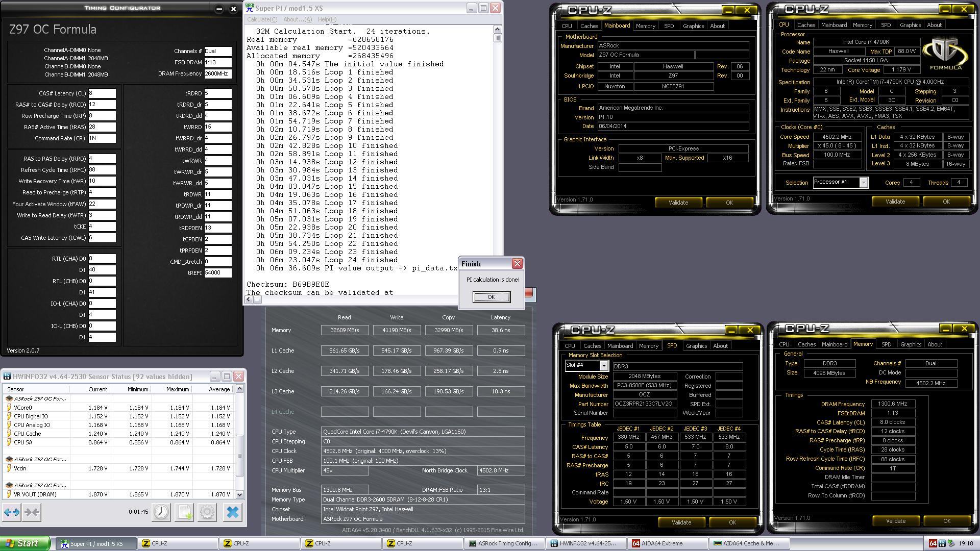Click the Start button on taskbar

click(26, 543)
